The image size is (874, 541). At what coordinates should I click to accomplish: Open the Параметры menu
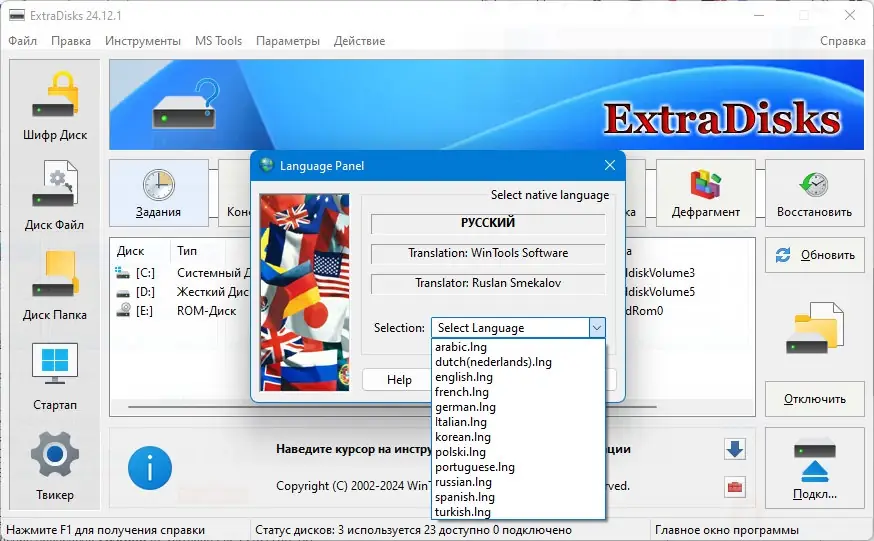pyautogui.click(x=288, y=41)
